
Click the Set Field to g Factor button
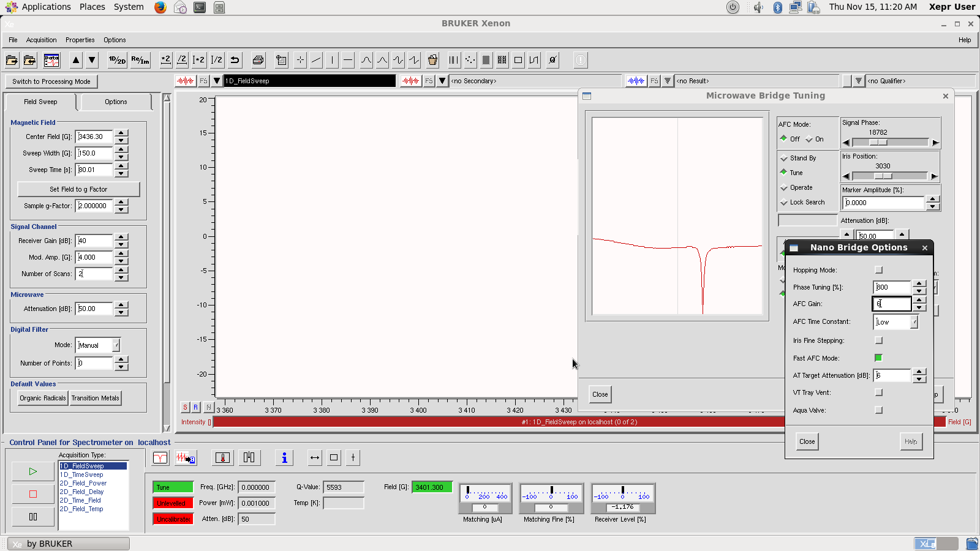point(78,189)
